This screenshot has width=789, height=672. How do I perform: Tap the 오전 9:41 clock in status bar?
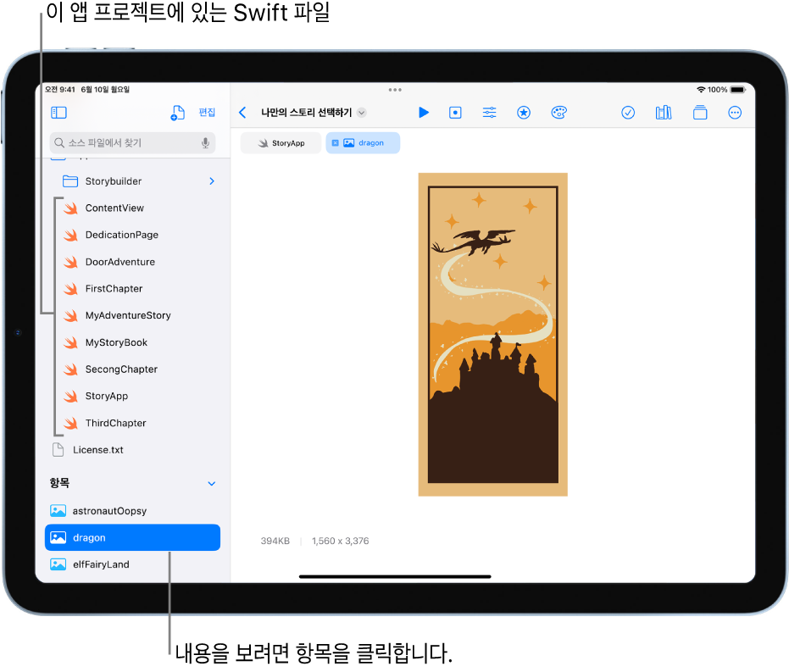tap(60, 90)
